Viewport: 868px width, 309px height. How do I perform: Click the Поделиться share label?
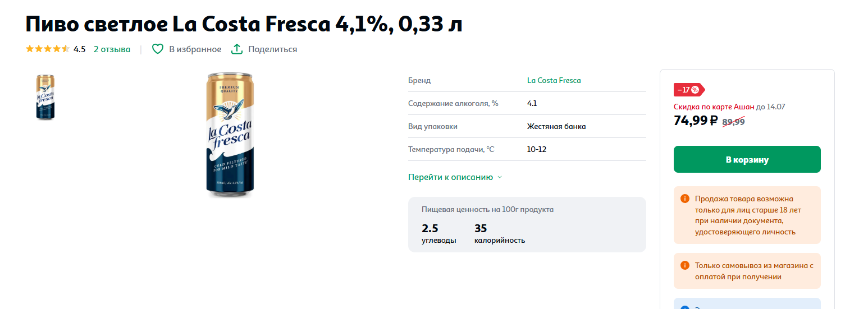pyautogui.click(x=273, y=49)
